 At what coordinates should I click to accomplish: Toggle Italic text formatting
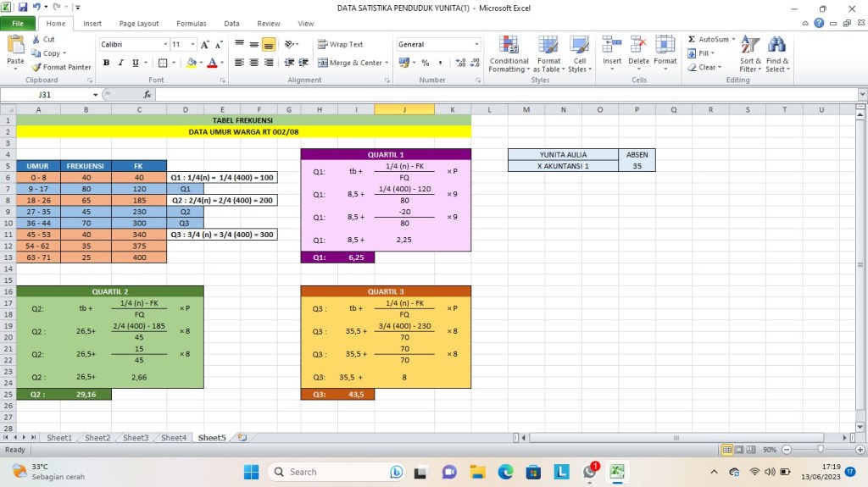[x=120, y=63]
